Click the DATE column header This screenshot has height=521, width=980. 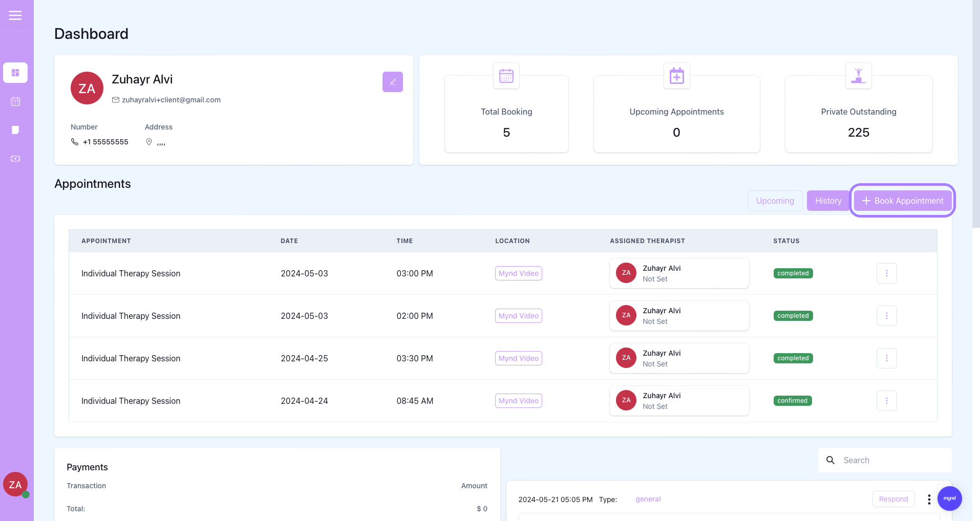click(289, 241)
